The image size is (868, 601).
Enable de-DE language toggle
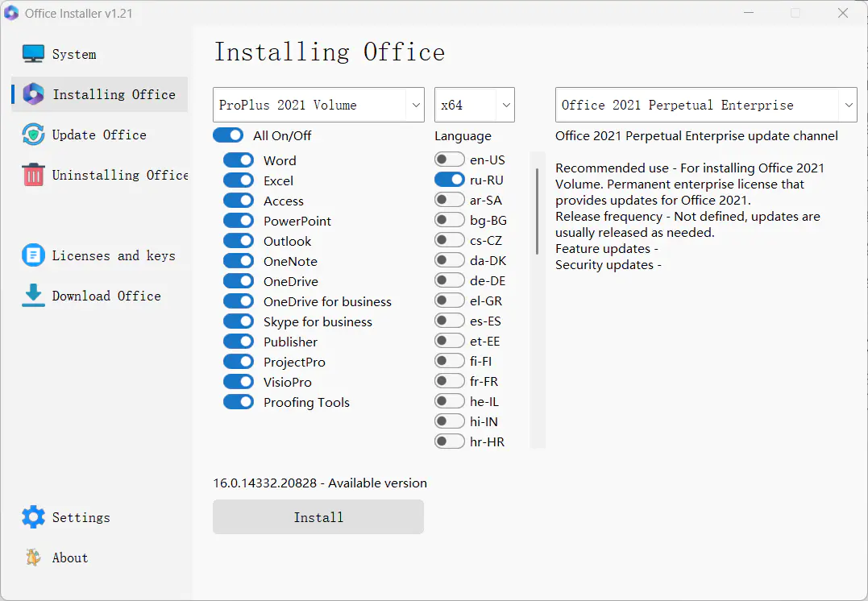point(450,280)
